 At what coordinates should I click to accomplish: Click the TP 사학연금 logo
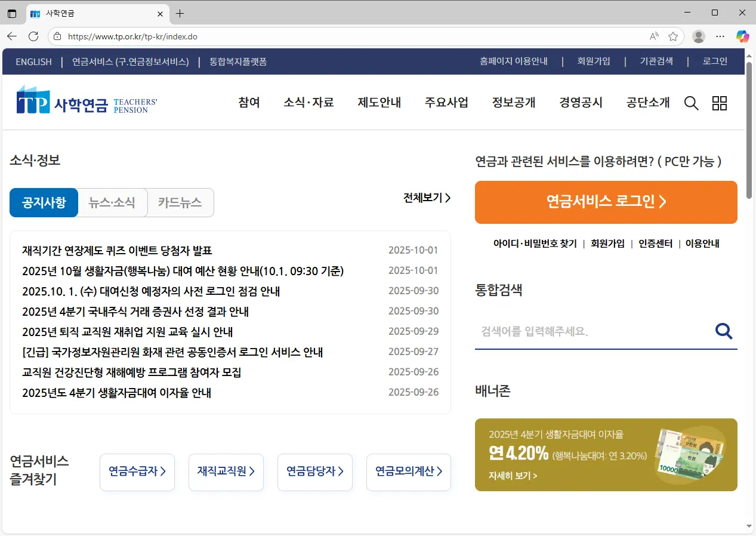(87, 101)
